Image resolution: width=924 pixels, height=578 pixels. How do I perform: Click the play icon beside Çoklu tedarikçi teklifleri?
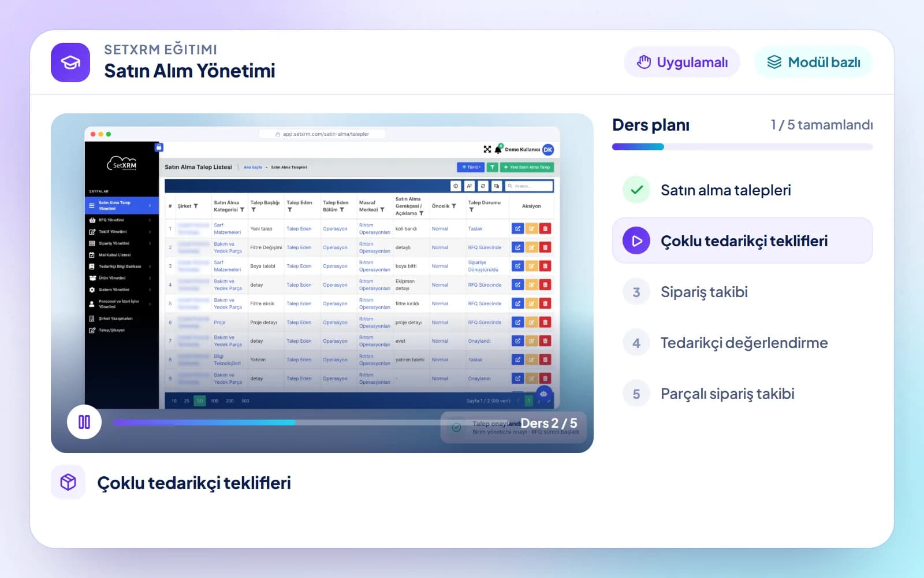pos(636,241)
